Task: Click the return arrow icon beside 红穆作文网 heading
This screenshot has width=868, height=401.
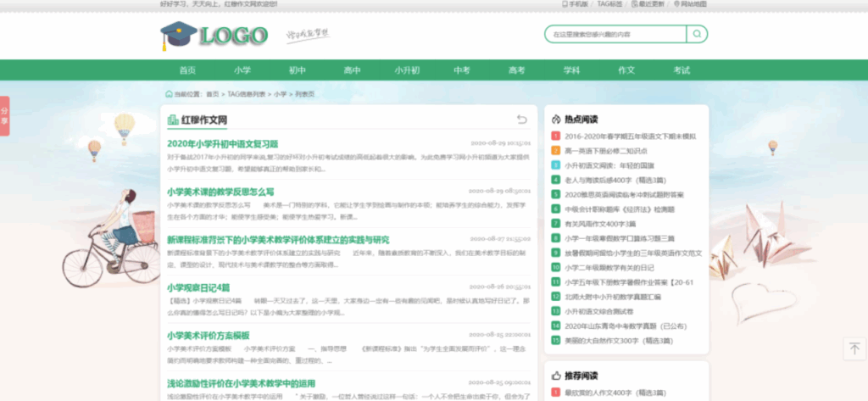Action: tap(521, 119)
